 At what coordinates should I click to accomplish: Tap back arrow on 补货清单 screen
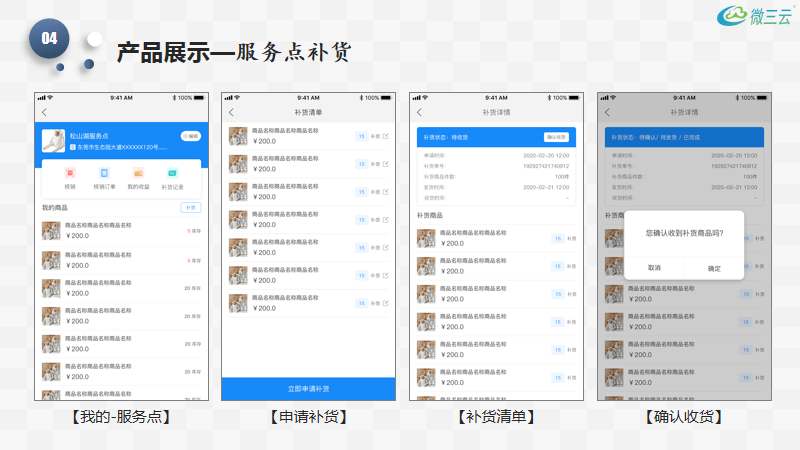pos(232,112)
